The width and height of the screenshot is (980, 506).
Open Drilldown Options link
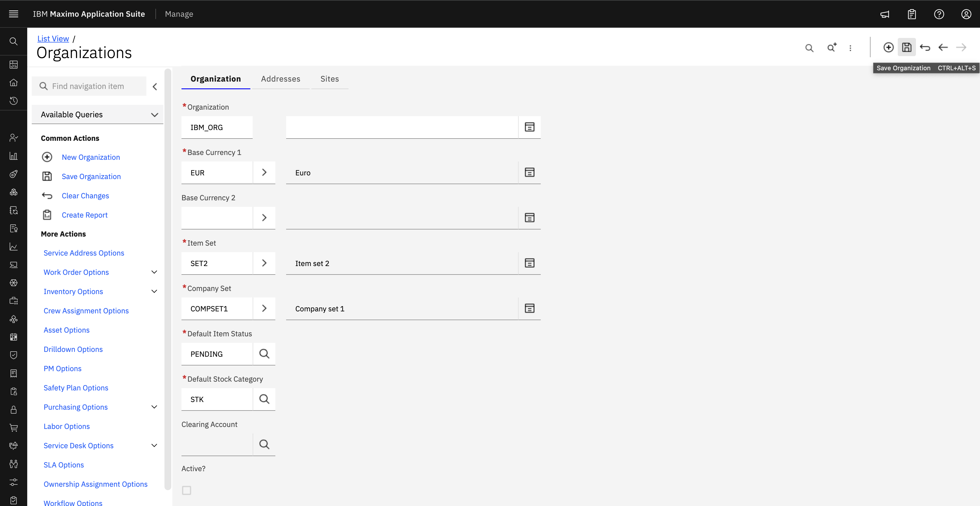(x=73, y=349)
